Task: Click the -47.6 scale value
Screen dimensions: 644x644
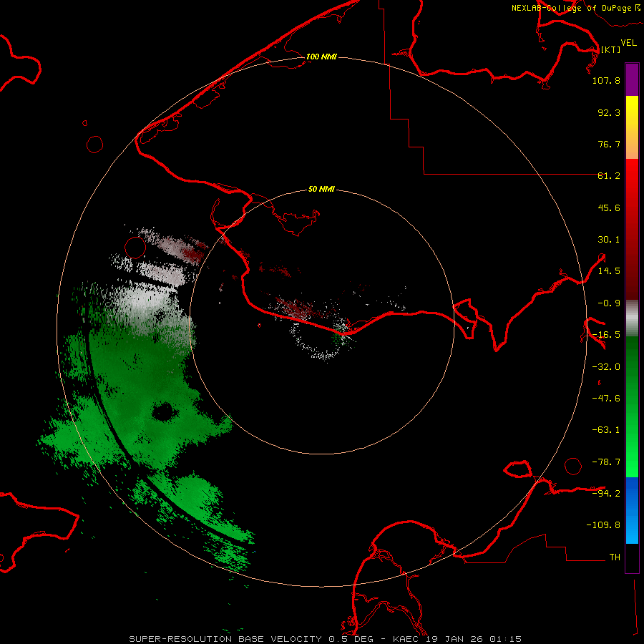Action: click(x=606, y=399)
